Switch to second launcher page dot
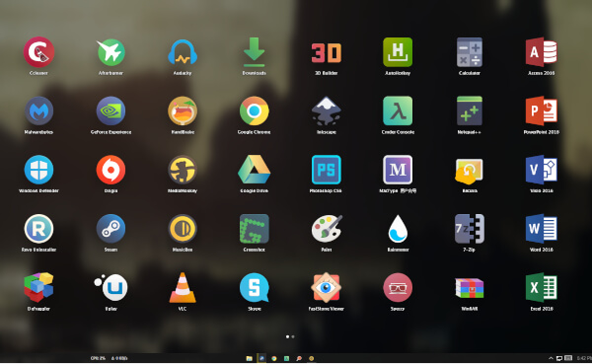This screenshot has width=592, height=364. click(x=293, y=336)
